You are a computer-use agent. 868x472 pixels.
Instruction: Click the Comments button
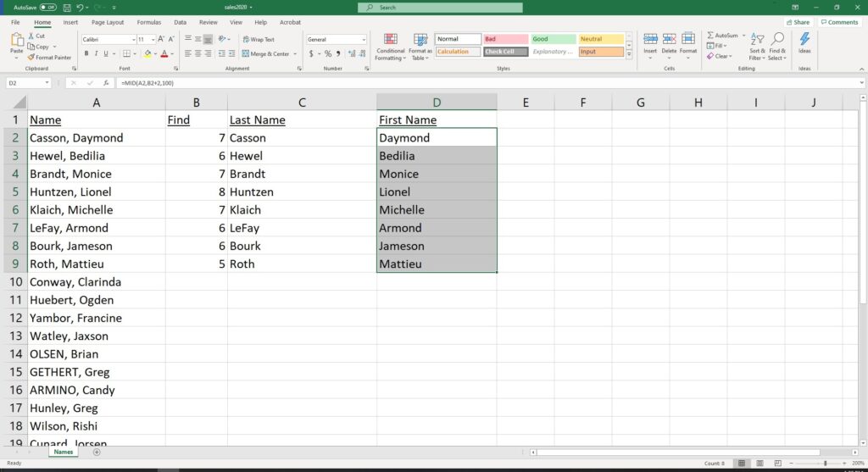(839, 23)
